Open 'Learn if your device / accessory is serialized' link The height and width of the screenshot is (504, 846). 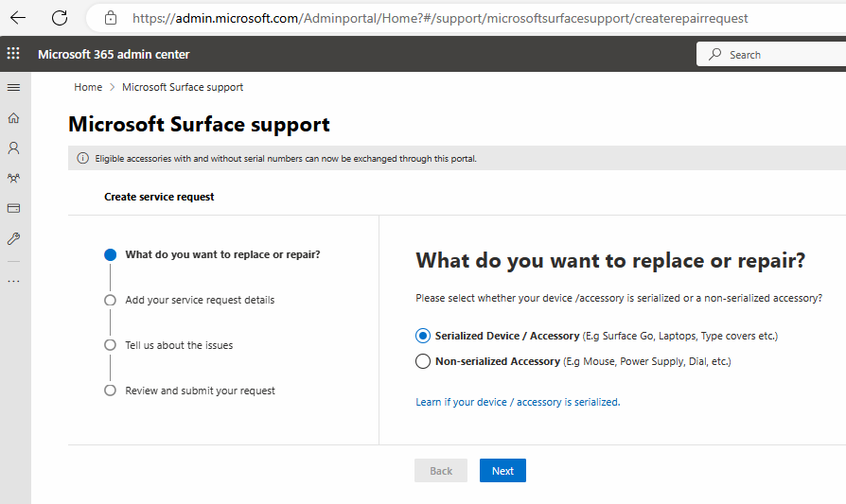point(518,402)
